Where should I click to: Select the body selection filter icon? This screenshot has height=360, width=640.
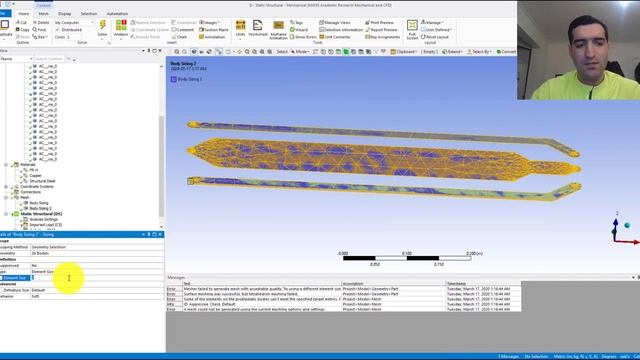(x=346, y=52)
